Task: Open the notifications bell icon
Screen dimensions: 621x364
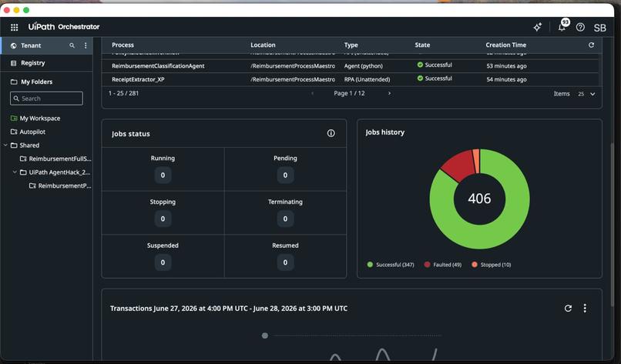Action: tap(562, 27)
